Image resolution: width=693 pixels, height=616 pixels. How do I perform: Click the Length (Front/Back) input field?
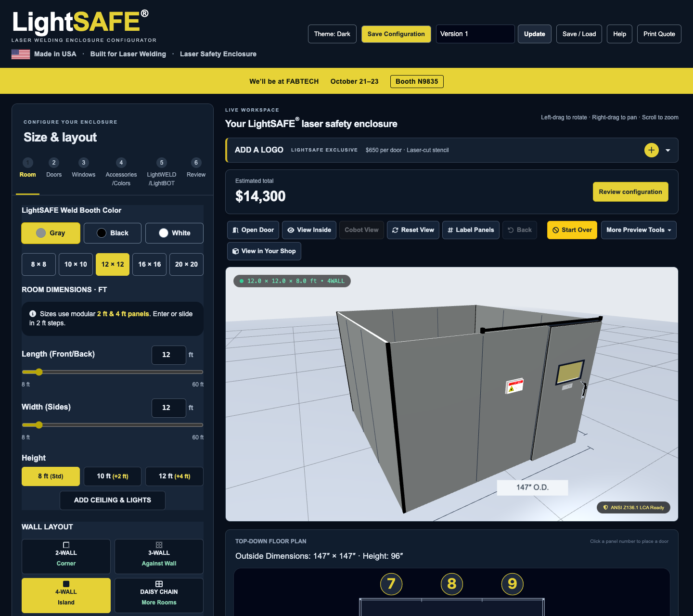169,355
